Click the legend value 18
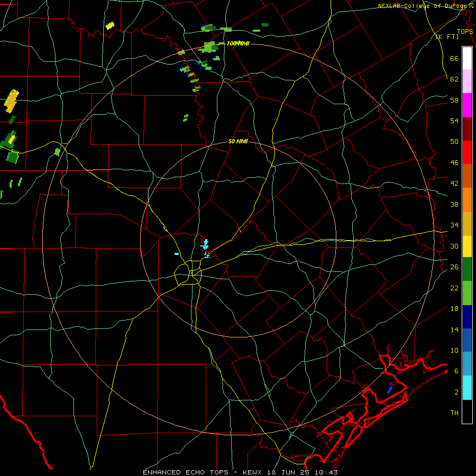The image size is (476, 476). (x=454, y=309)
